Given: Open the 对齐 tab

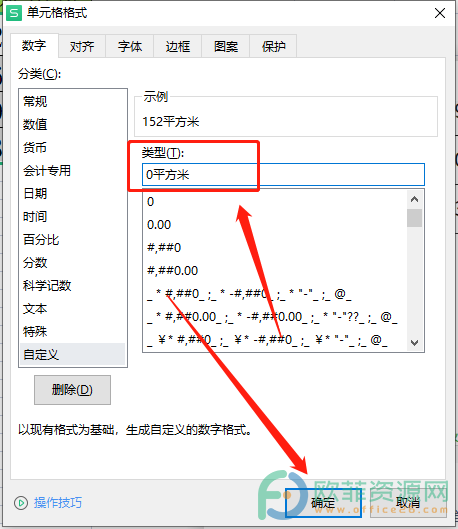Looking at the screenshot, I should 82,46.
